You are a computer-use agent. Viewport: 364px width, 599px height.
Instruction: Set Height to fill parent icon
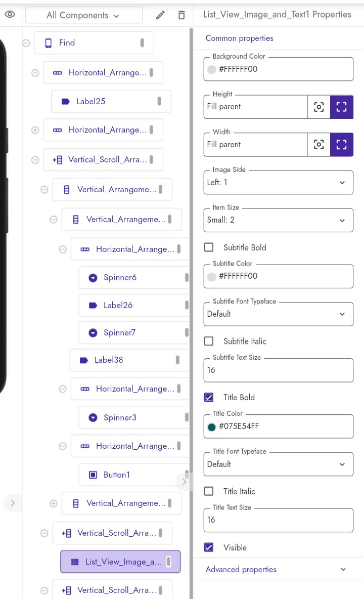tap(341, 107)
